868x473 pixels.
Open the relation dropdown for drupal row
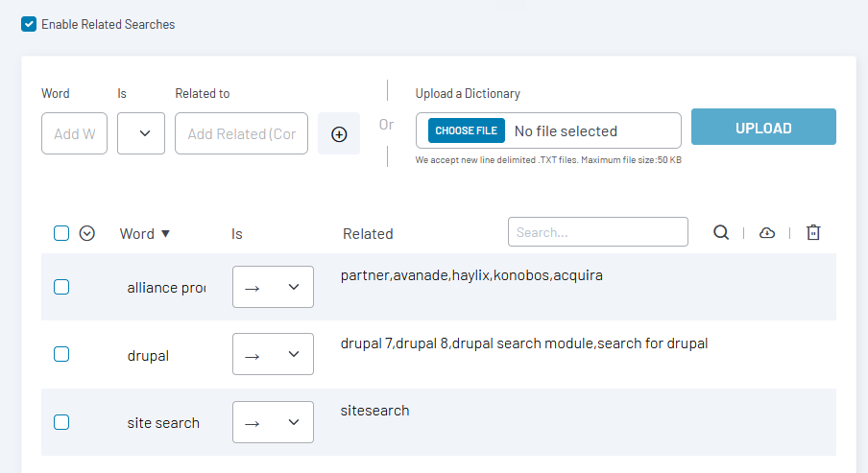pos(273,355)
